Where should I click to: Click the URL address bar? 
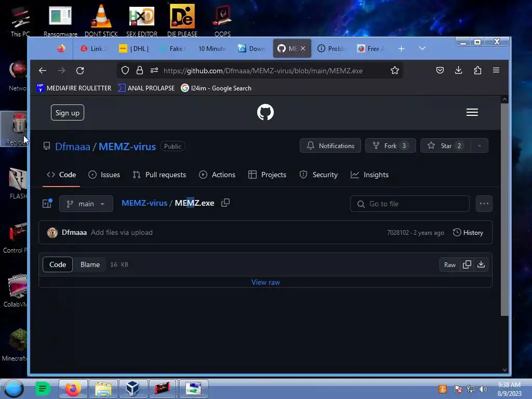[x=263, y=71]
